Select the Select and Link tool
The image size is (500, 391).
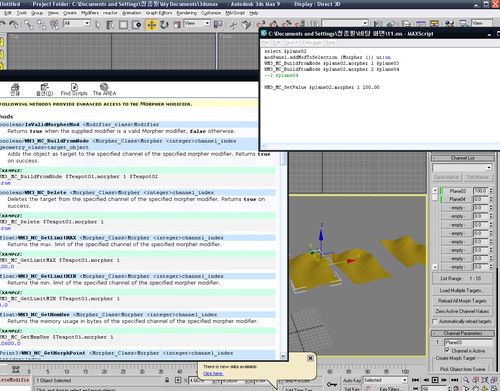click(29, 24)
